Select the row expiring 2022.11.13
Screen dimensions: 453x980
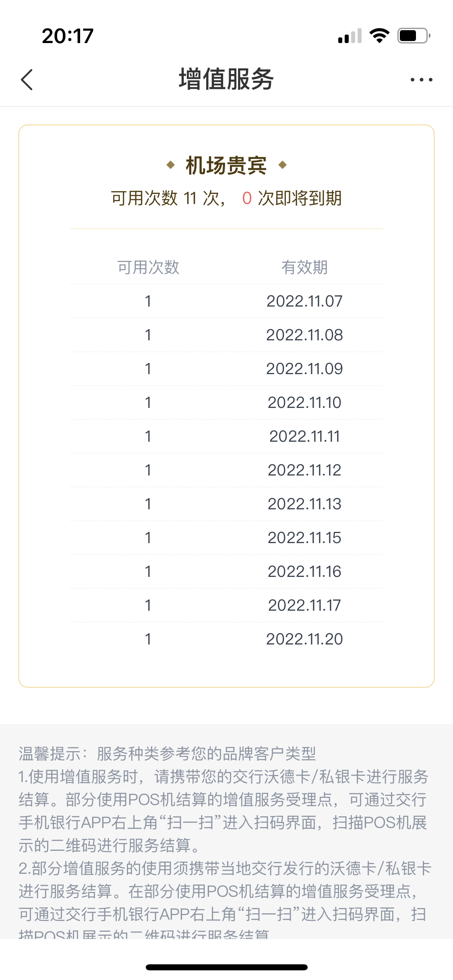[x=226, y=504]
